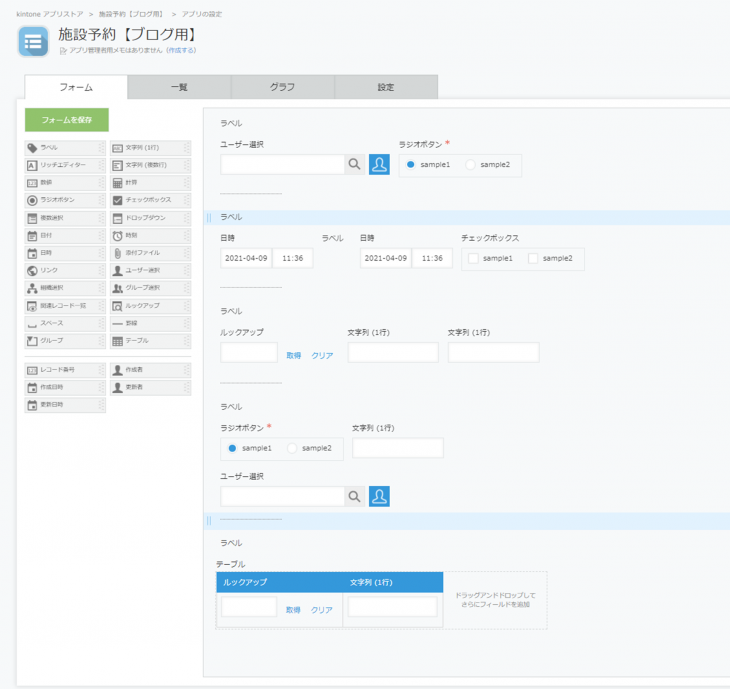The width and height of the screenshot is (730, 689).
Task: Select the ラベル field in the palette
Action: tap(65, 148)
